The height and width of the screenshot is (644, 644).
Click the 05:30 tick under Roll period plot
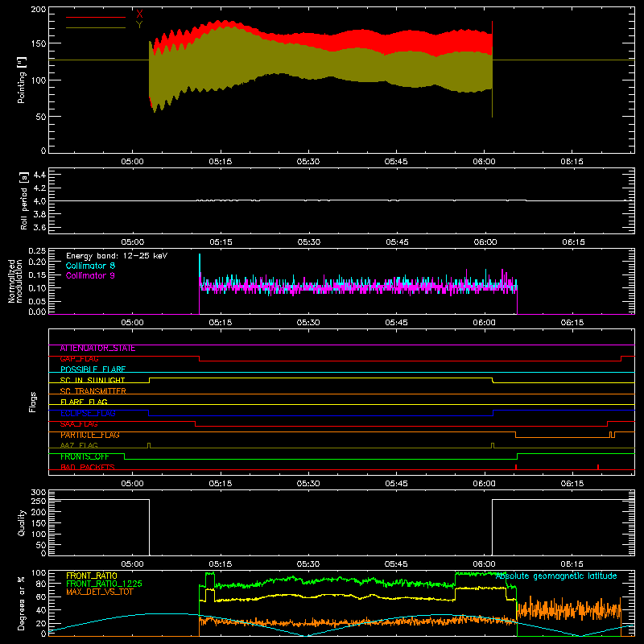pyautogui.click(x=309, y=242)
